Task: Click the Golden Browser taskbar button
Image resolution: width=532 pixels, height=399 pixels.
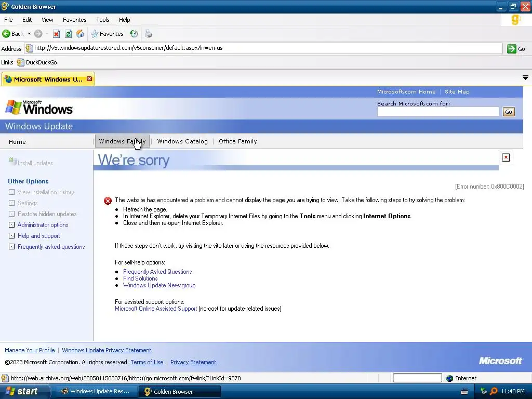Action: click(x=179, y=392)
